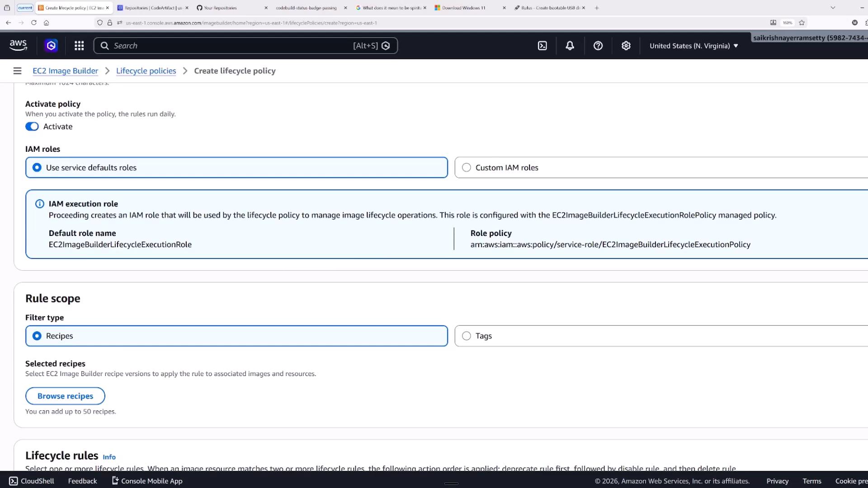Go to browser home page icon
Viewport: 868px width, 488px height.
pos(46,23)
